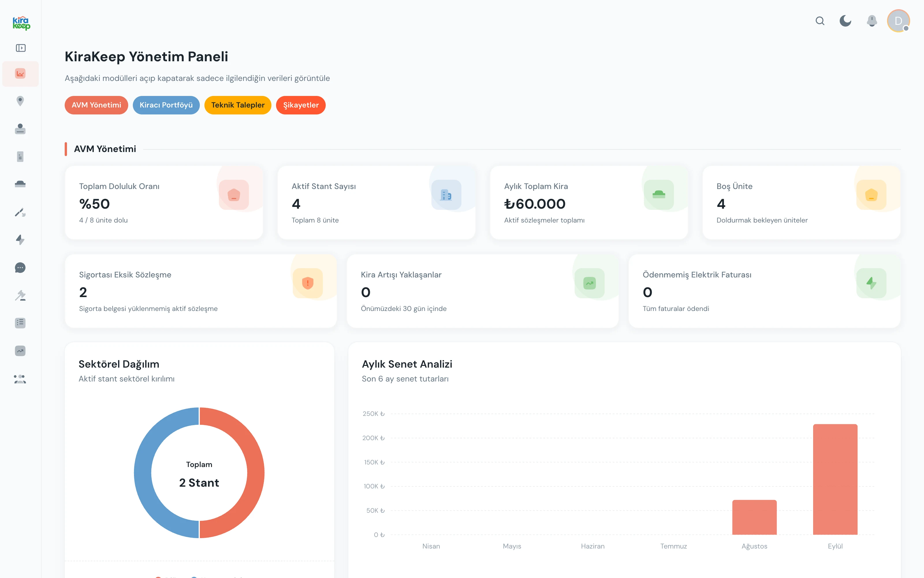The image size is (924, 578).
Task: Switch to dark mode with moon icon
Action: (845, 21)
